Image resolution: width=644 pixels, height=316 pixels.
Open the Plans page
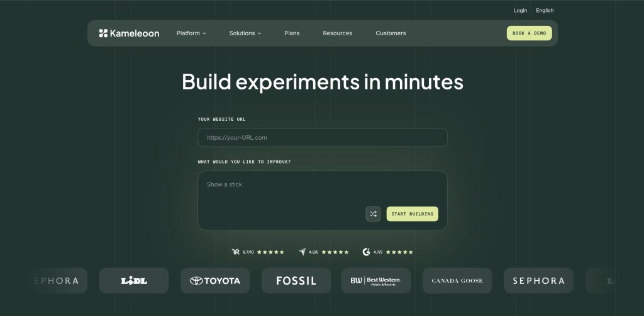click(x=292, y=33)
